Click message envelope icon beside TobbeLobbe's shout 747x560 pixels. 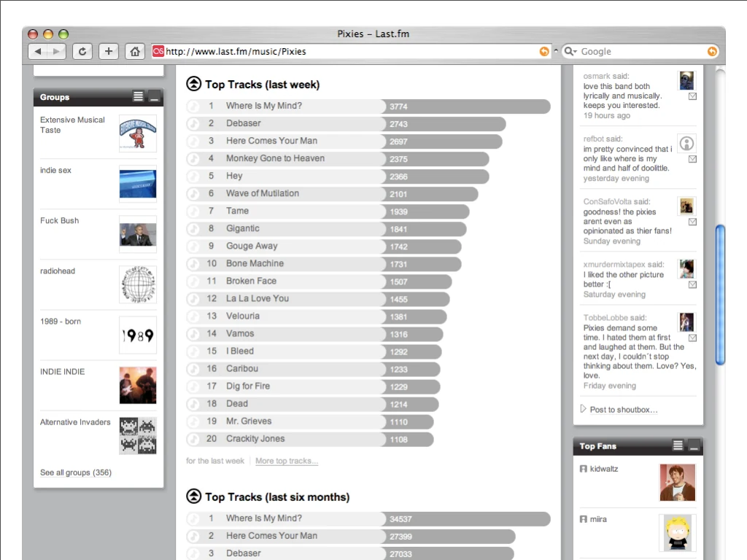pyautogui.click(x=693, y=338)
